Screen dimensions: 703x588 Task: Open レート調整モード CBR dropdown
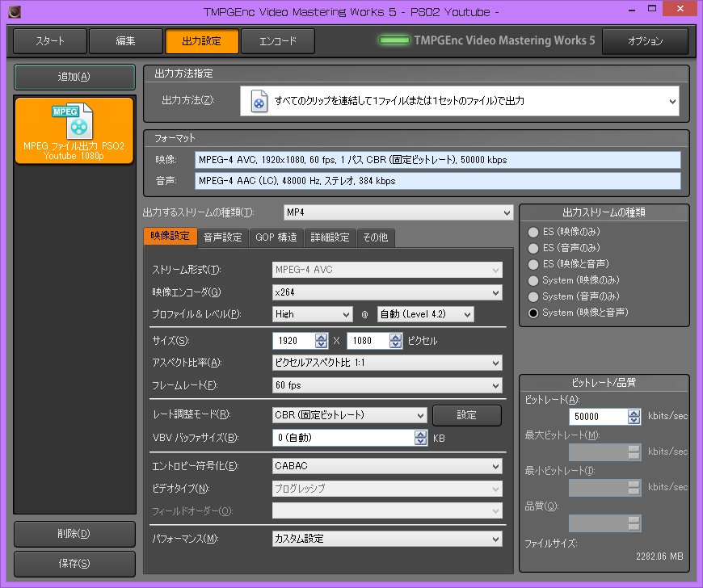349,415
